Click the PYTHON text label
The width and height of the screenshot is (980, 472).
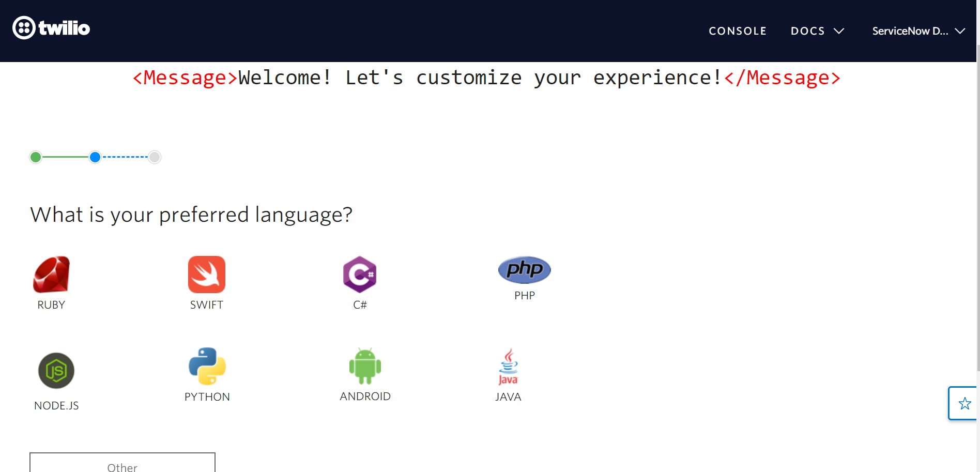pyautogui.click(x=207, y=397)
